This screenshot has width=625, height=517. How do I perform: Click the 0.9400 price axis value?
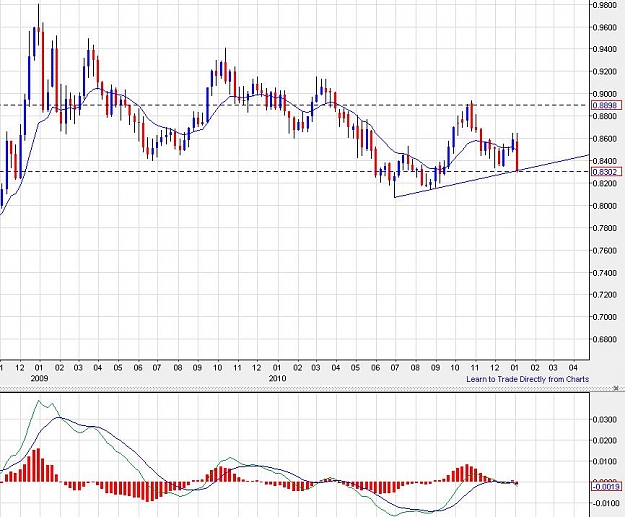[x=604, y=49]
